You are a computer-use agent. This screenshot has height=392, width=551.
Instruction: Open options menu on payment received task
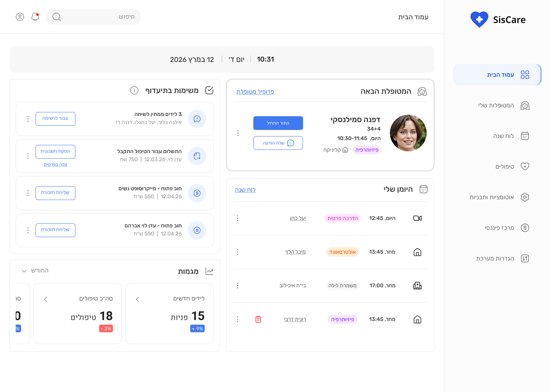click(x=28, y=156)
